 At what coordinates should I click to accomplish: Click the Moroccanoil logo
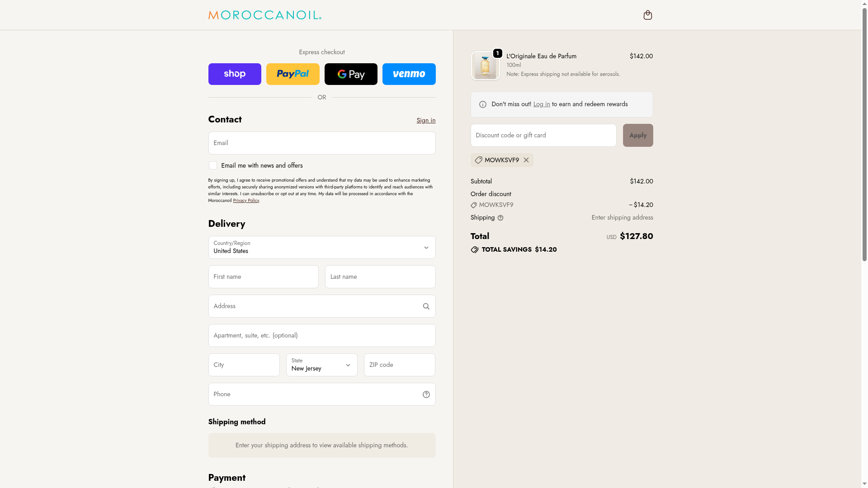coord(264,15)
